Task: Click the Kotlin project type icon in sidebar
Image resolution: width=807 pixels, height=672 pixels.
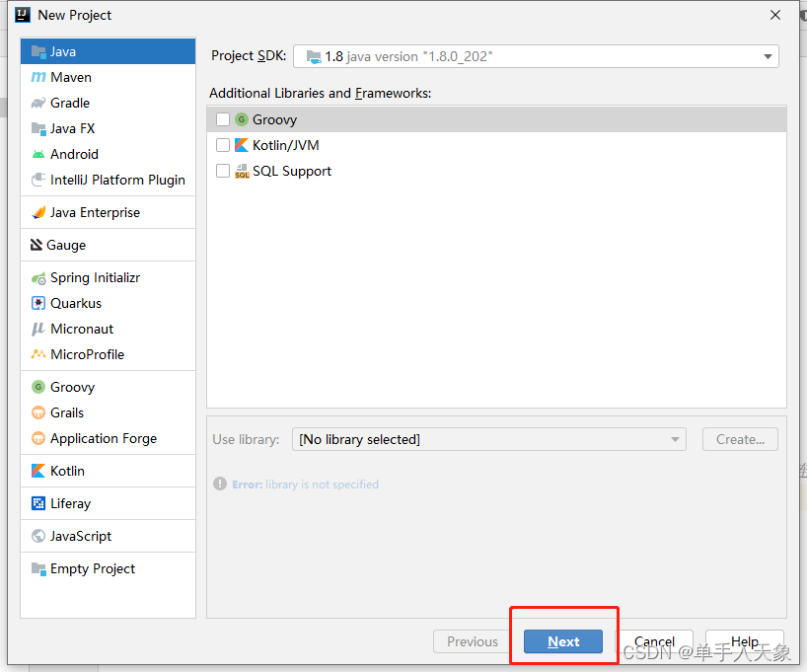Action: 38,471
